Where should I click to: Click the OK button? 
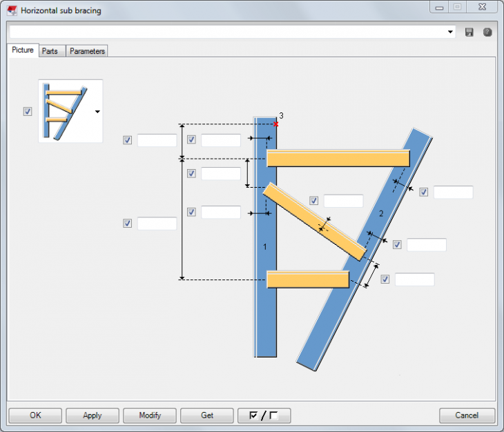point(35,415)
